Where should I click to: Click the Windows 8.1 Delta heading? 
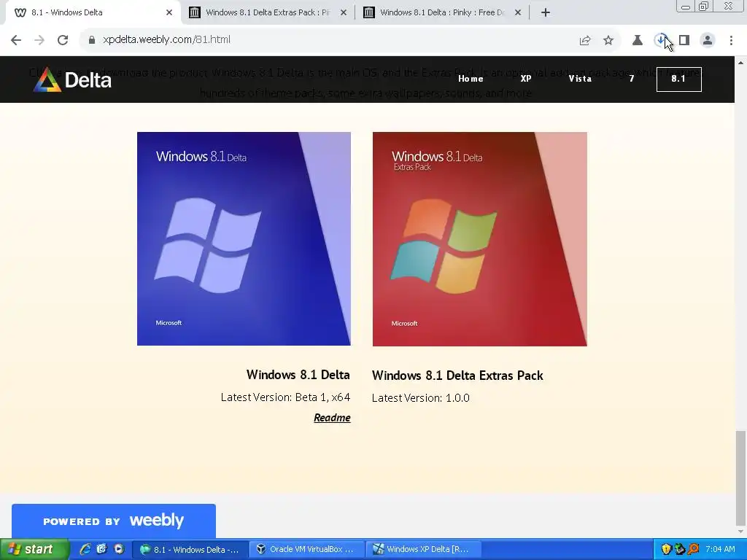pyautogui.click(x=298, y=375)
